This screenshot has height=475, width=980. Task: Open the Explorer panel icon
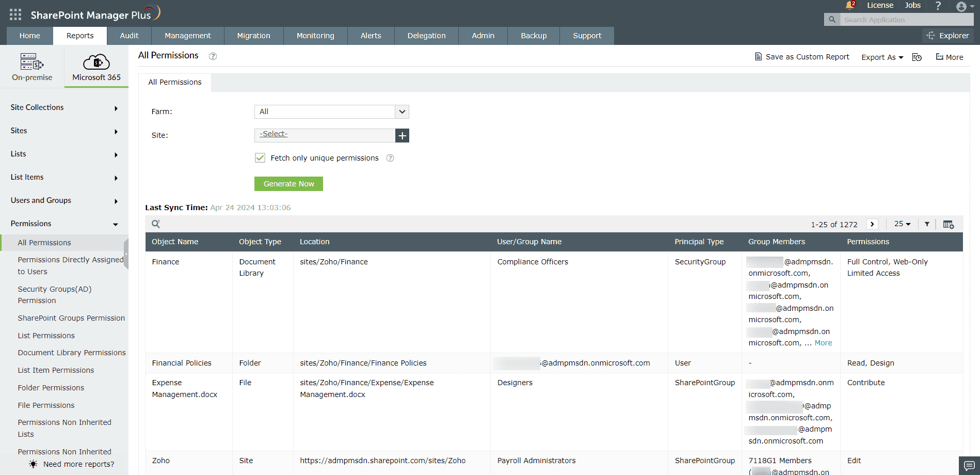pyautogui.click(x=948, y=36)
